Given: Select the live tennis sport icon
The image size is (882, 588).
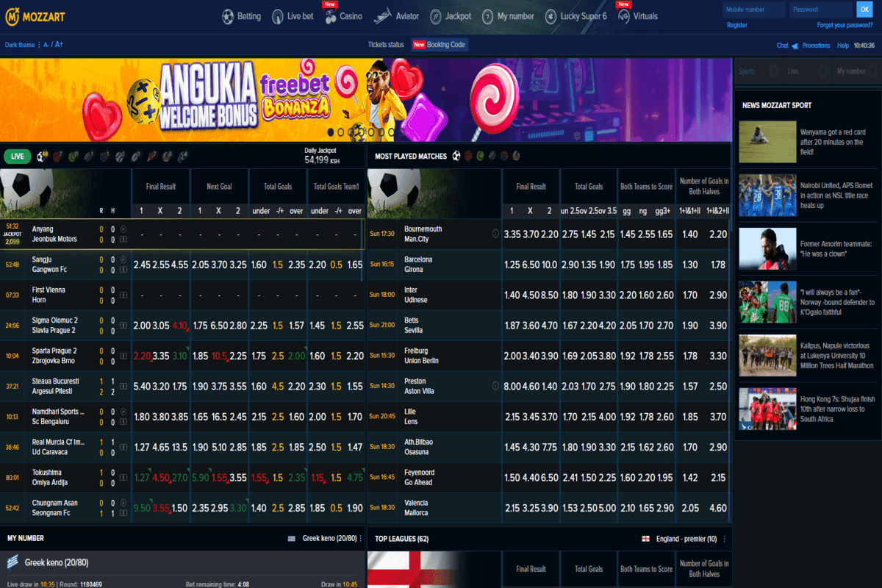Looking at the screenshot, I should pos(73,157).
